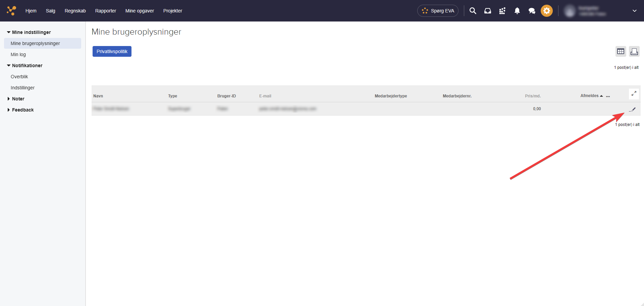Click the blurred user avatar
The height and width of the screenshot is (306, 644).
point(570,11)
